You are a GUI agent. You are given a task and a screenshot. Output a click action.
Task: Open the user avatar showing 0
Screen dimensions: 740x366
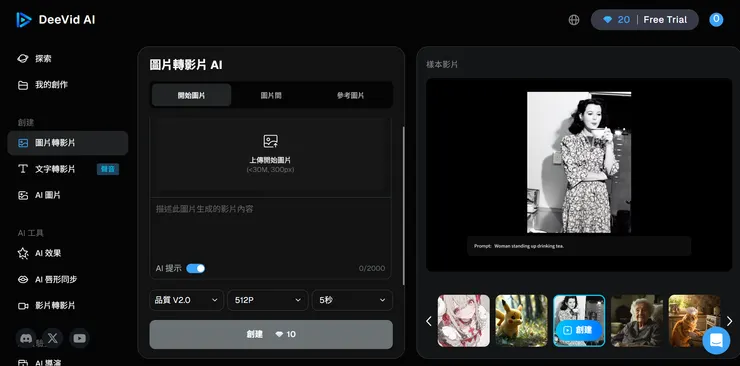point(716,19)
